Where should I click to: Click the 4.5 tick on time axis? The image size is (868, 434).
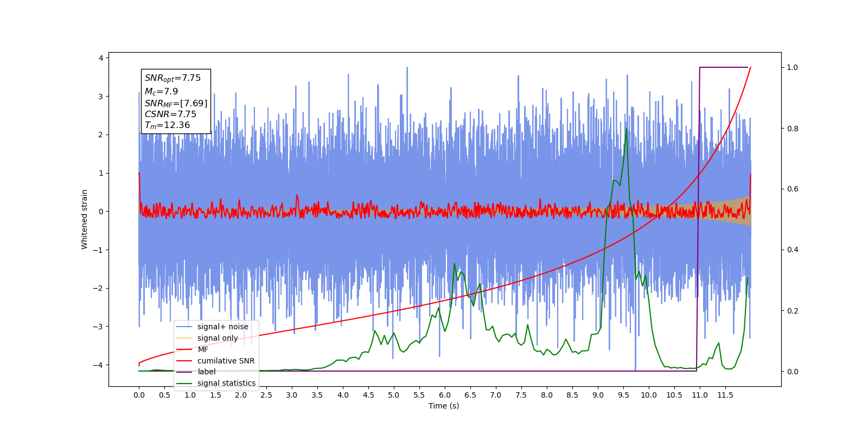(x=368, y=395)
